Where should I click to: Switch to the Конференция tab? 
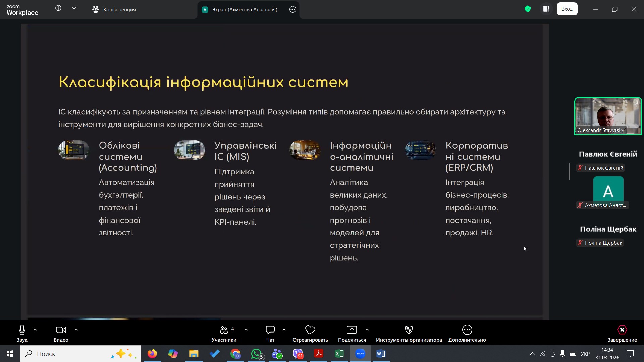(x=114, y=9)
